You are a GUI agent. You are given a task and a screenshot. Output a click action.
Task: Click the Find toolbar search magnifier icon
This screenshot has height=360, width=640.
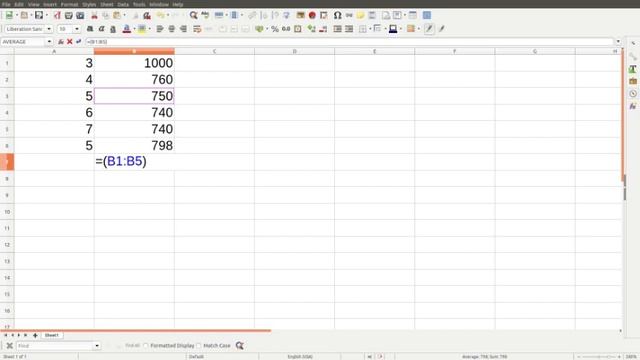[240, 346]
